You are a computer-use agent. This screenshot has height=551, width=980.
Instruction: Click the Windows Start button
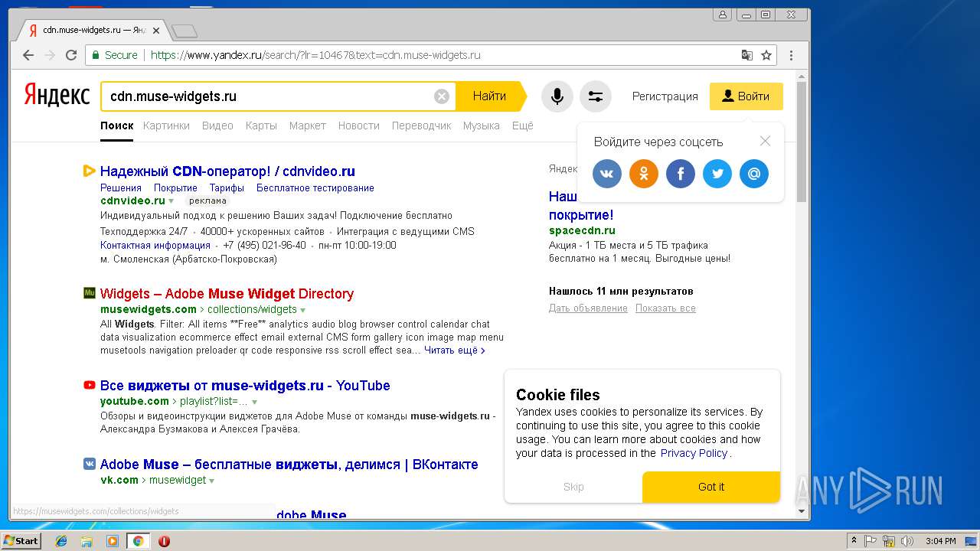click(21, 541)
